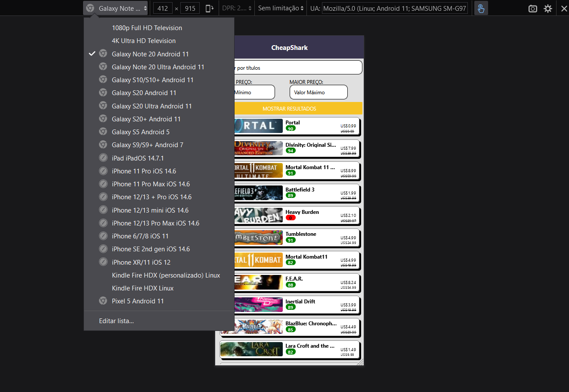This screenshot has height=392, width=569.
Task: Select Pixel 5 Android 11
Action: coord(159,301)
